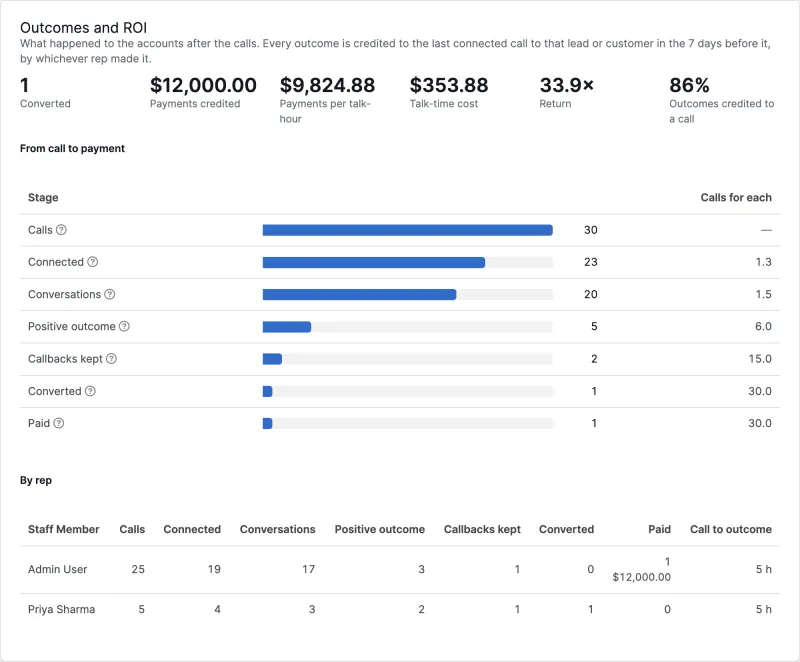Click the Staff Member column header
Image resolution: width=800 pixels, height=662 pixels.
(64, 529)
